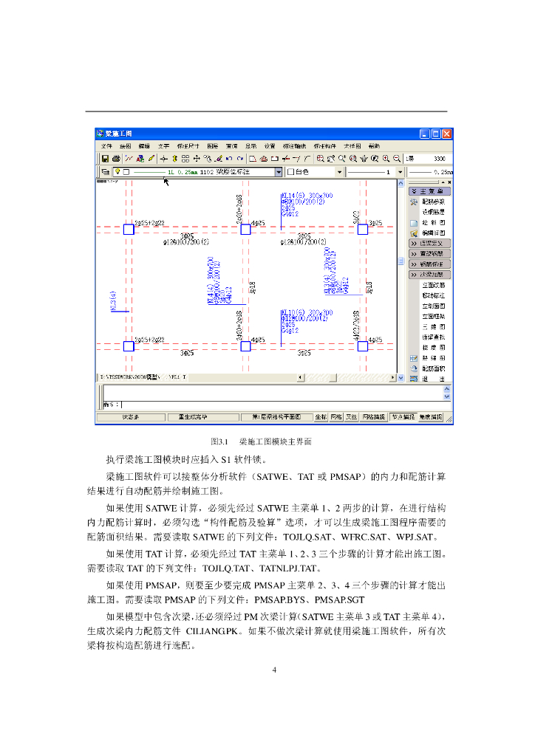Click the layer color square swatch
Image resolution: width=535 pixels, height=756 pixels.
tap(126, 172)
